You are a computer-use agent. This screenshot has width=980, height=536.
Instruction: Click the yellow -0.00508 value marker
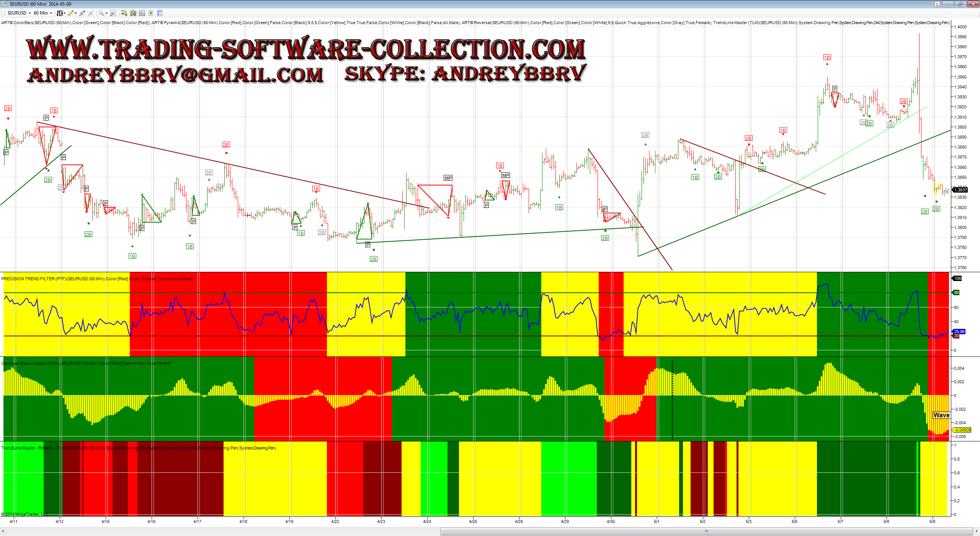click(963, 430)
